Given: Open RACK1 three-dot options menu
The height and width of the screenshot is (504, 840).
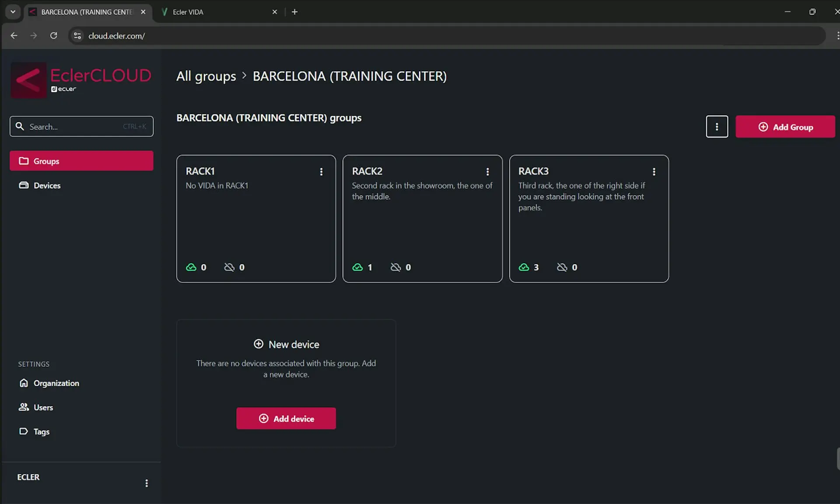Looking at the screenshot, I should (x=321, y=172).
